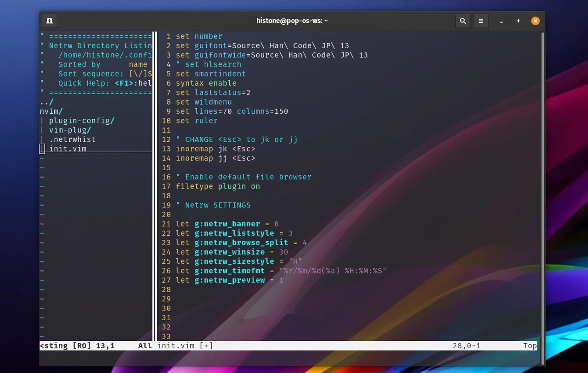Open a new terminal tab with the plus icon
The height and width of the screenshot is (373, 588).
point(49,21)
